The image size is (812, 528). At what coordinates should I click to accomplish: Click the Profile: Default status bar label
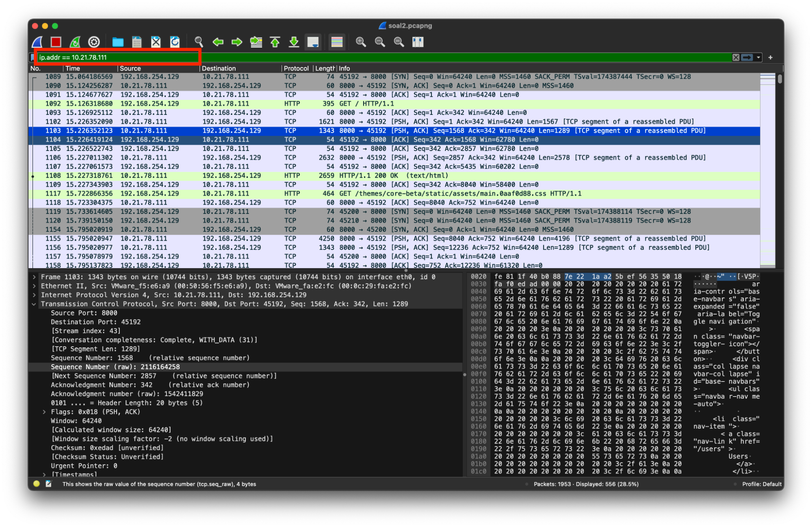761,484
